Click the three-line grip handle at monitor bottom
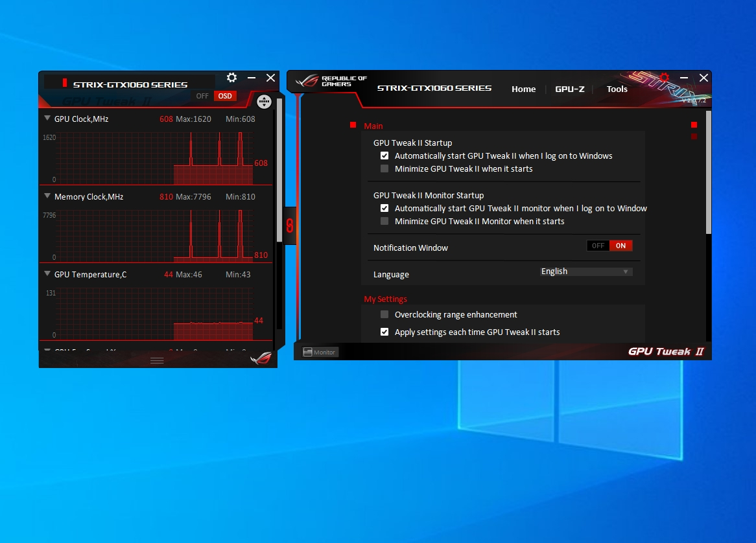Screen dimensions: 756x543 (x=157, y=360)
